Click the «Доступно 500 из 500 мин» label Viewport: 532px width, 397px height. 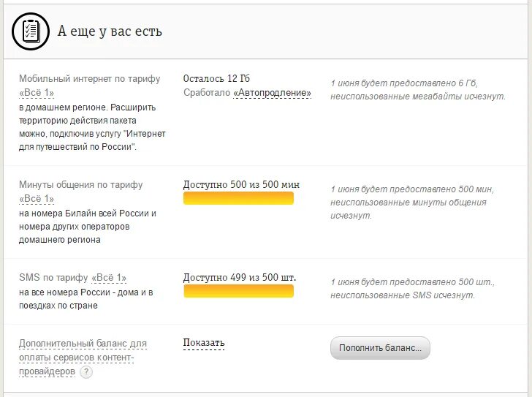click(241, 185)
